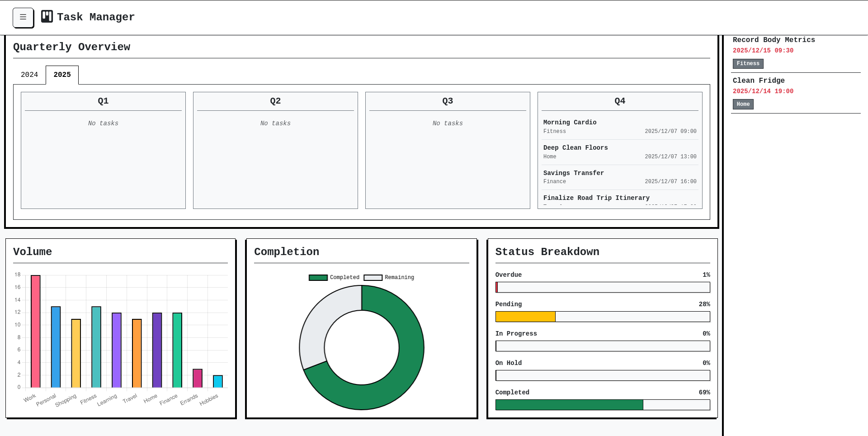Click the Fitness tag on Record Body Metrics
Viewport: 868px width, 436px height.
(748, 64)
